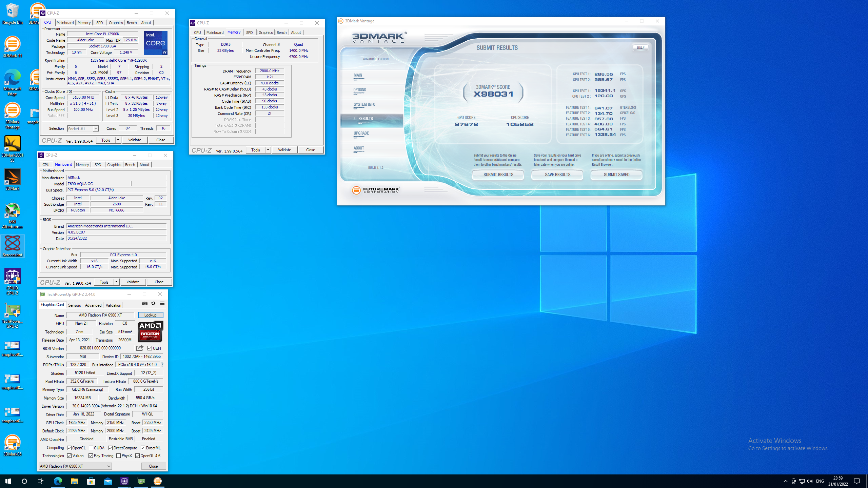Open the GPU-Z hamburger menu icon
The image size is (868, 488).
(162, 303)
